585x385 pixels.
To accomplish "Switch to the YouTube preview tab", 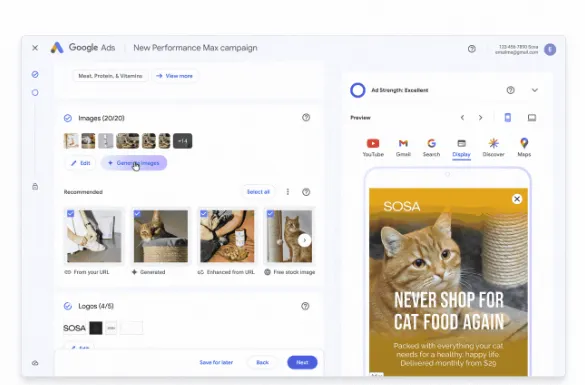I will pos(373,148).
